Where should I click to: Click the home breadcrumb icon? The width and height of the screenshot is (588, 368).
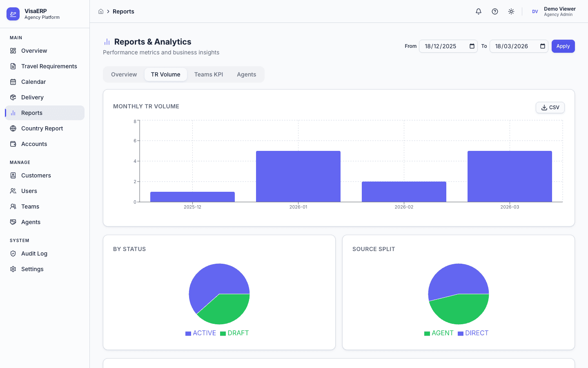(101, 11)
